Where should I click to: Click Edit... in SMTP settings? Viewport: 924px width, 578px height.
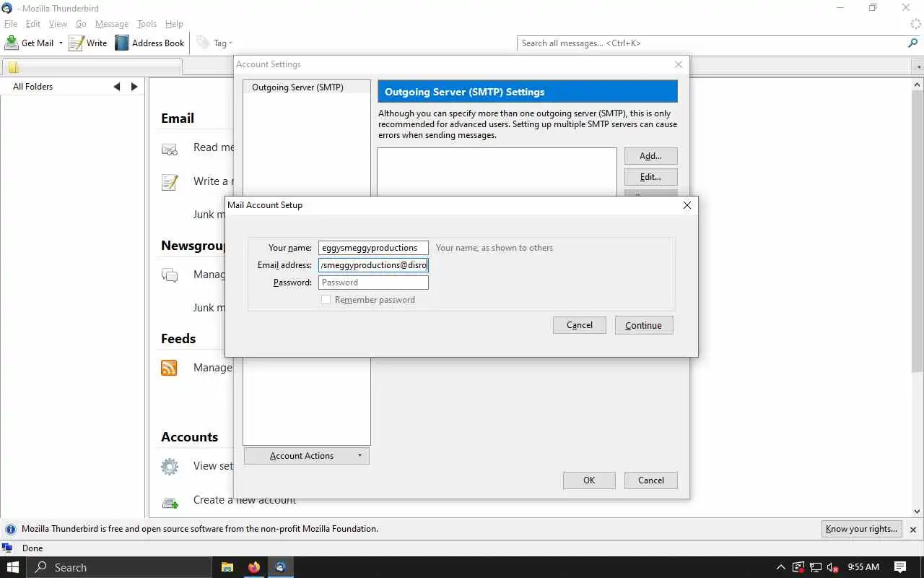650,177
